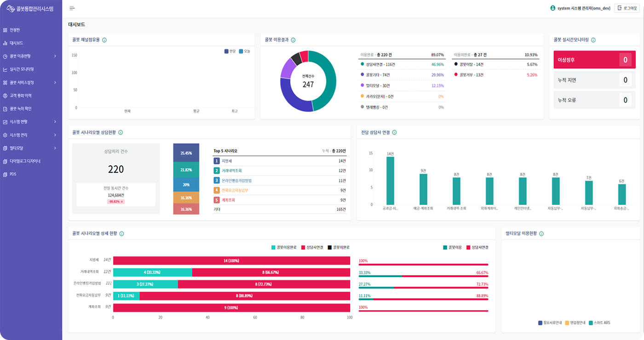Toggle 필요서류안내 legend in 멀티모달 chart
Viewport: 644px width, 340px height.
(x=550, y=323)
